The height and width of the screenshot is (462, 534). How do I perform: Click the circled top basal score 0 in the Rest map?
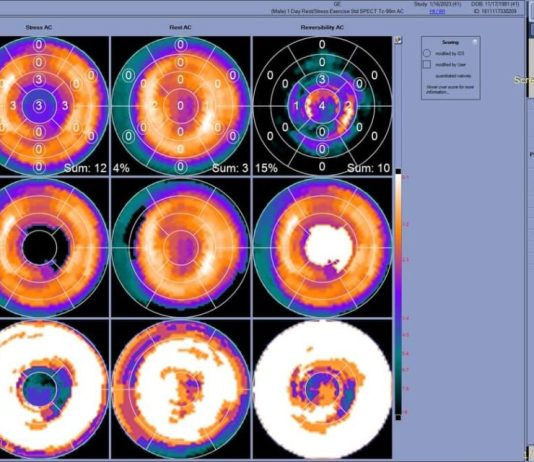click(180, 45)
